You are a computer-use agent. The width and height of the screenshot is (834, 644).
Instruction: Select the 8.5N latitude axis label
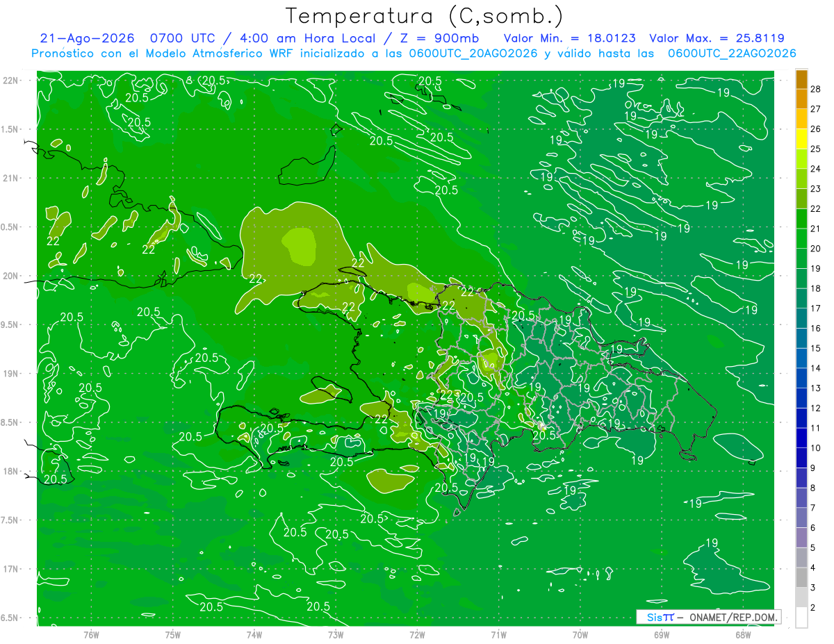click(11, 422)
